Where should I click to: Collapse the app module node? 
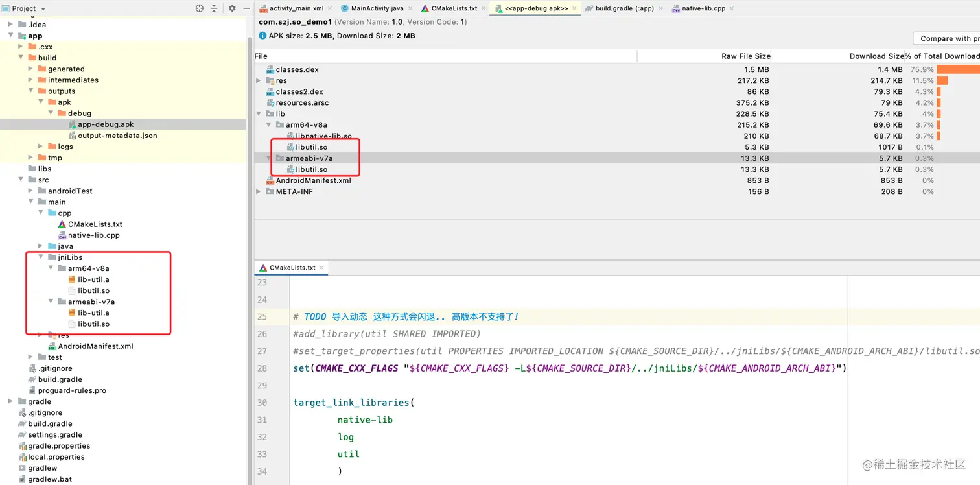(x=10, y=36)
